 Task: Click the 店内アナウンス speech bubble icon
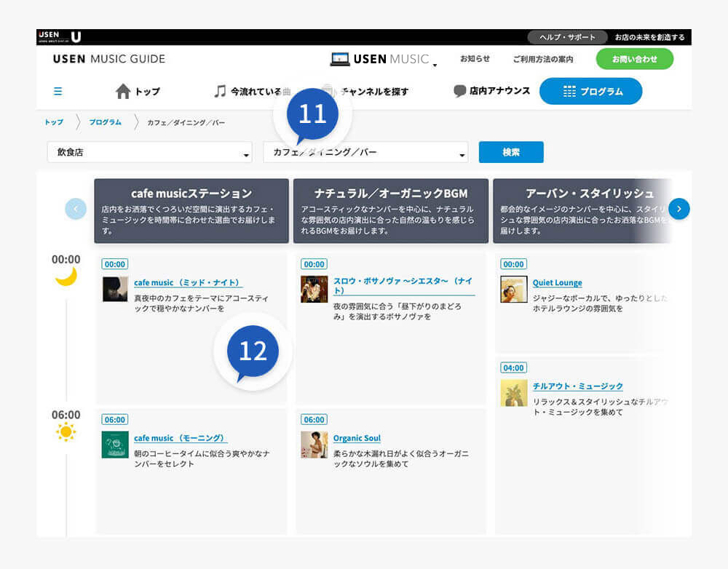point(459,91)
